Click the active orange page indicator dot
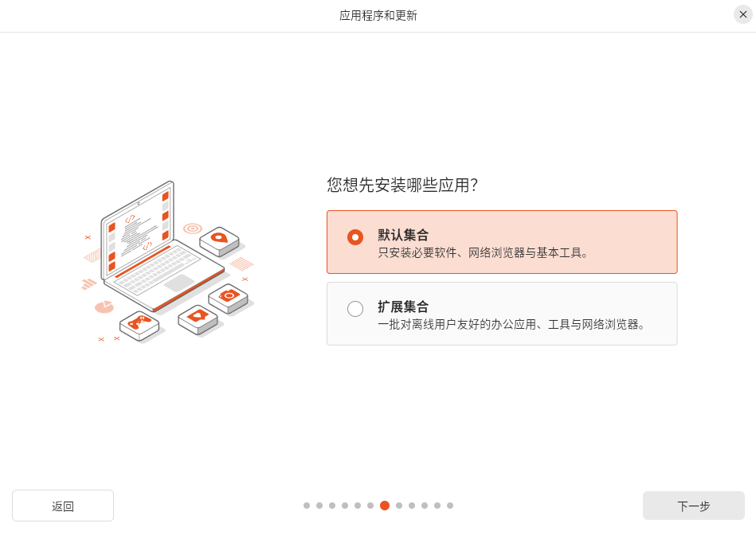The height and width of the screenshot is (535, 756). (385, 506)
